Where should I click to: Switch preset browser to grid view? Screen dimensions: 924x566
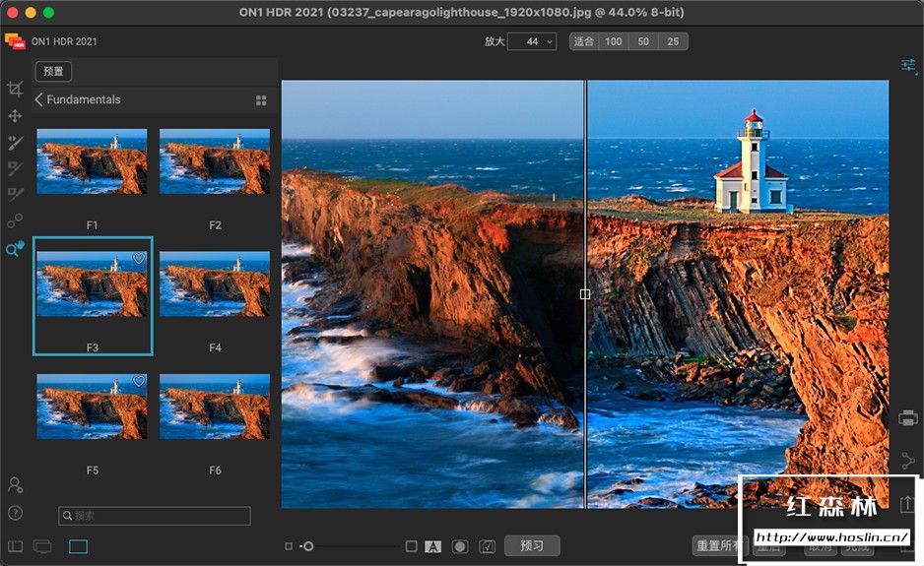coord(261,100)
